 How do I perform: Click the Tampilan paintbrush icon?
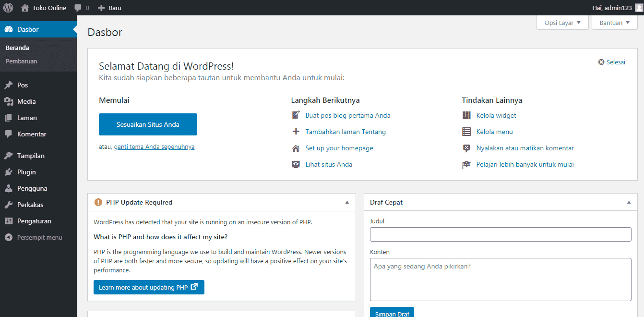pyautogui.click(x=9, y=156)
